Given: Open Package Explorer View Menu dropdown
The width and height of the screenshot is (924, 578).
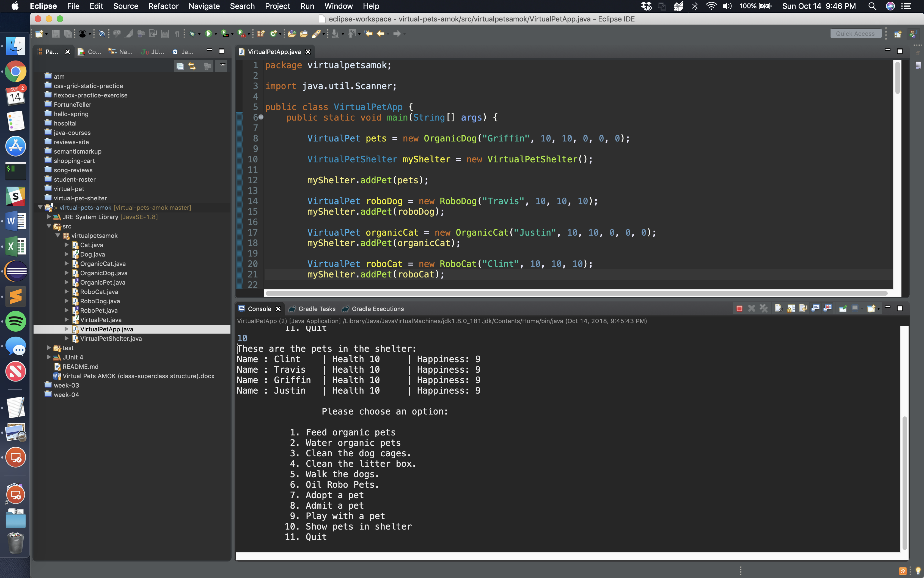Looking at the screenshot, I should click(222, 66).
